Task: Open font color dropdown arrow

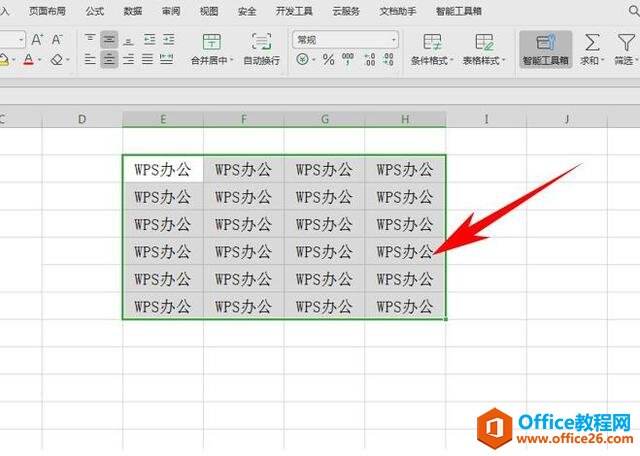Action: [40, 60]
